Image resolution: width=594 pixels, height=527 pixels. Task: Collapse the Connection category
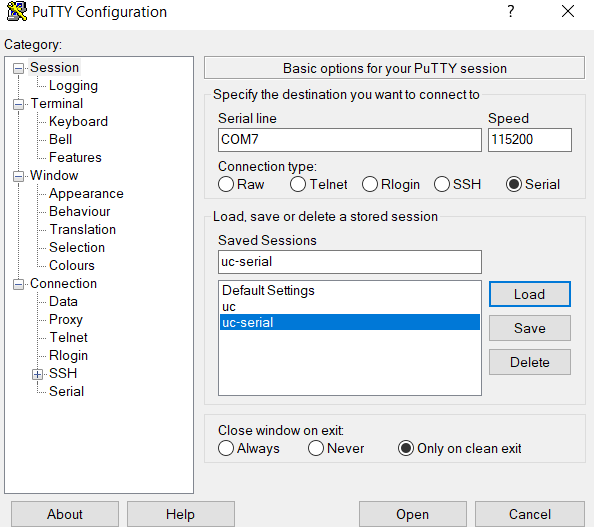[x=18, y=284]
